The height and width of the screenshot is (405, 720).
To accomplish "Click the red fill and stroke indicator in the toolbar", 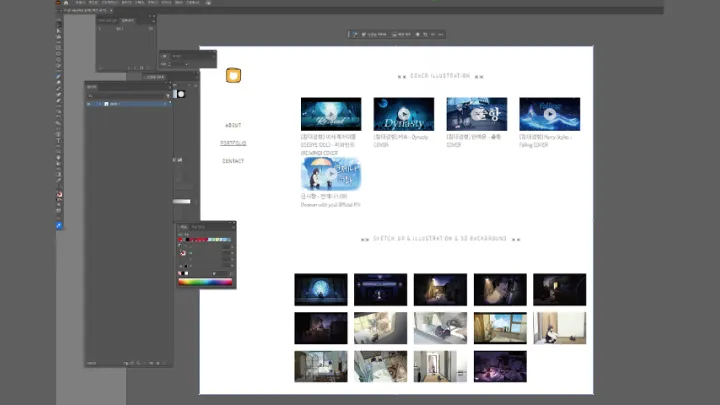I will tap(59, 195).
